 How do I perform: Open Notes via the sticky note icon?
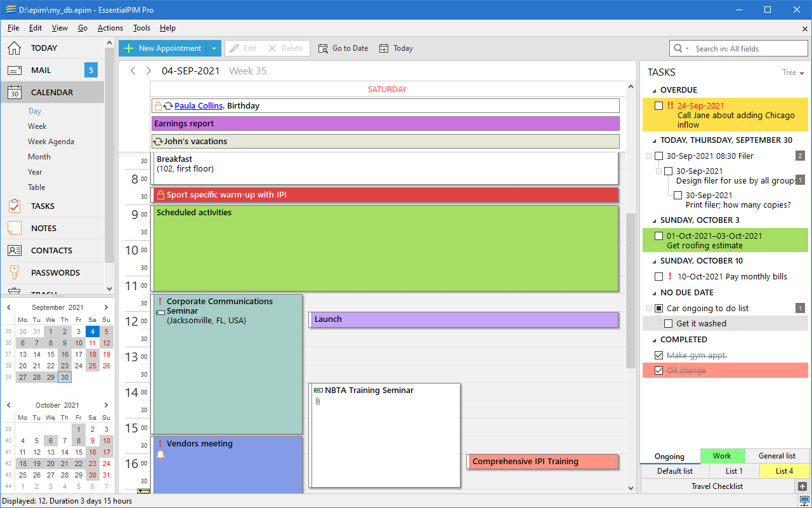click(15, 228)
